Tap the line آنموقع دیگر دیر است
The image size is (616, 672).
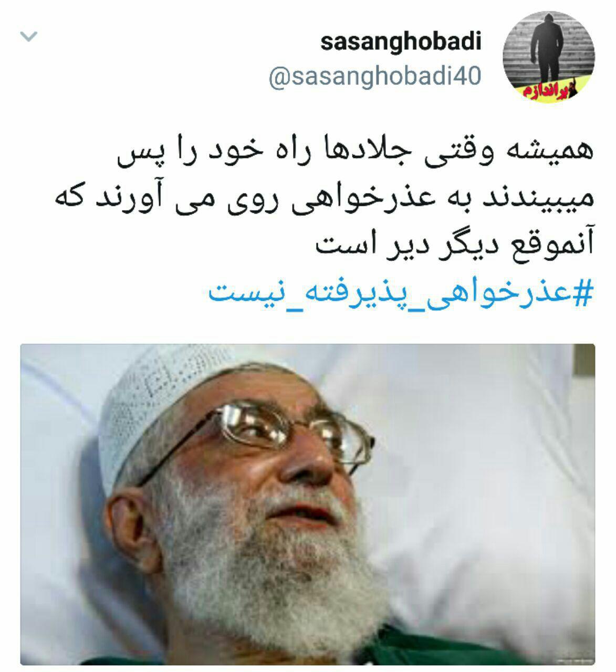pos(454,245)
